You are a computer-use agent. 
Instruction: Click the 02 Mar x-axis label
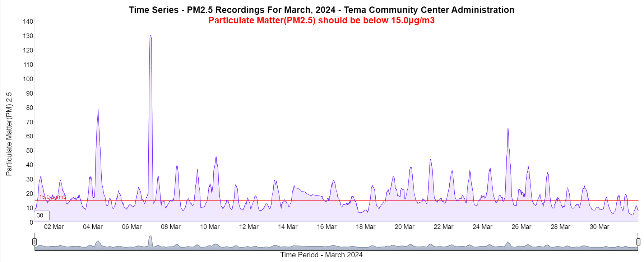54,227
